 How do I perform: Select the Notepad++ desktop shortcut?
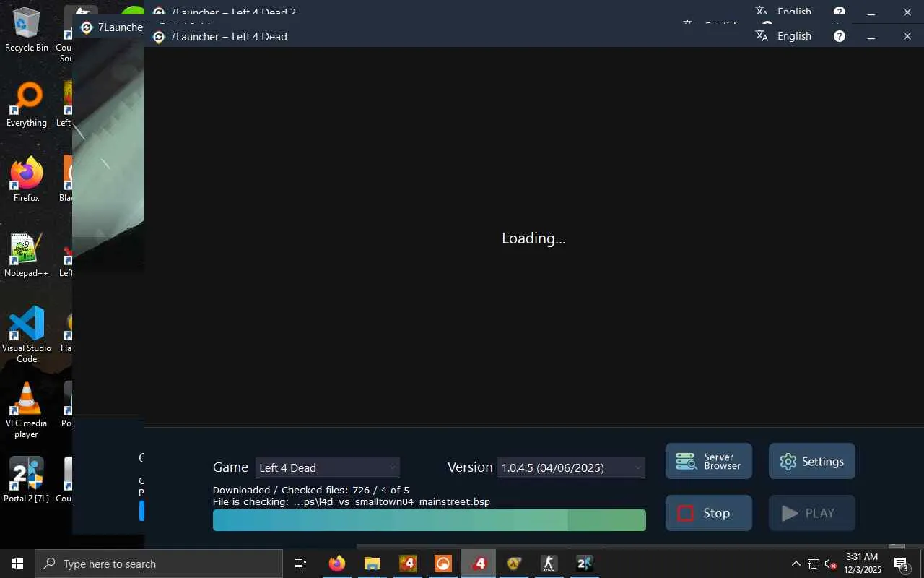pyautogui.click(x=27, y=255)
